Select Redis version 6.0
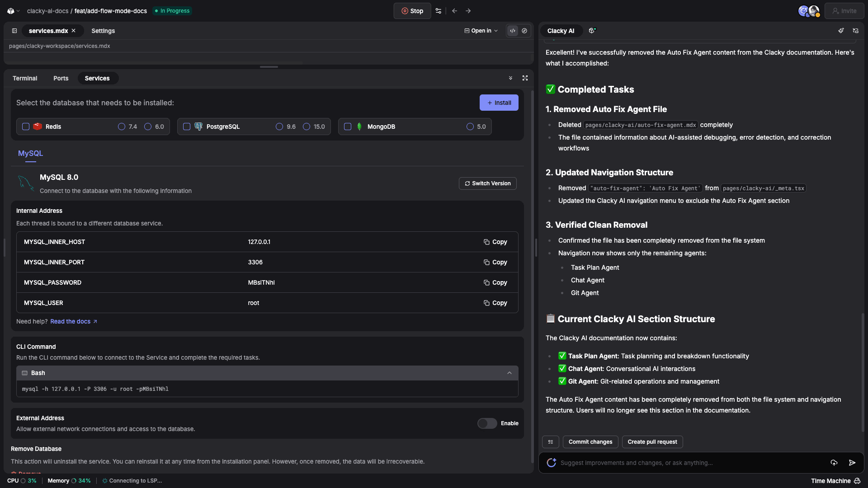The width and height of the screenshot is (868, 488). pyautogui.click(x=148, y=127)
